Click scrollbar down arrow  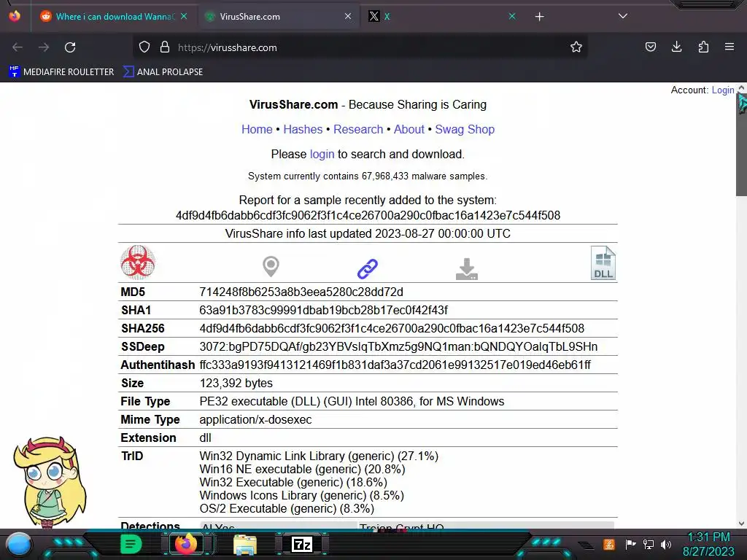click(741, 524)
